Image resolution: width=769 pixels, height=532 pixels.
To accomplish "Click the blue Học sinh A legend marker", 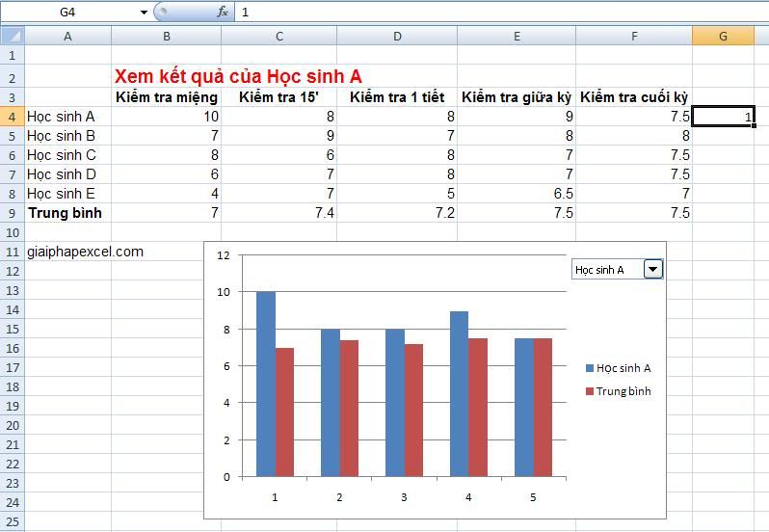I will (x=589, y=368).
